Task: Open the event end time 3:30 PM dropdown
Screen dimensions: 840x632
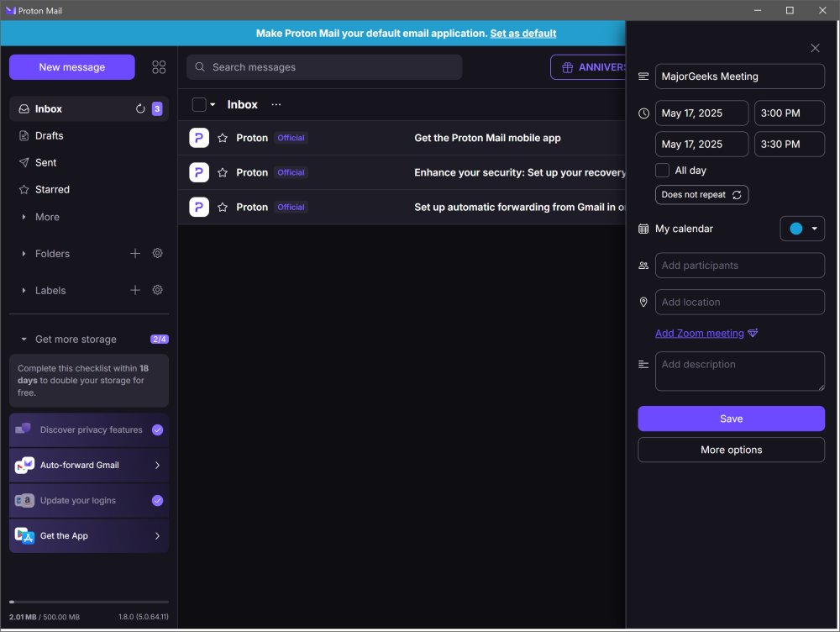Action: tap(789, 145)
